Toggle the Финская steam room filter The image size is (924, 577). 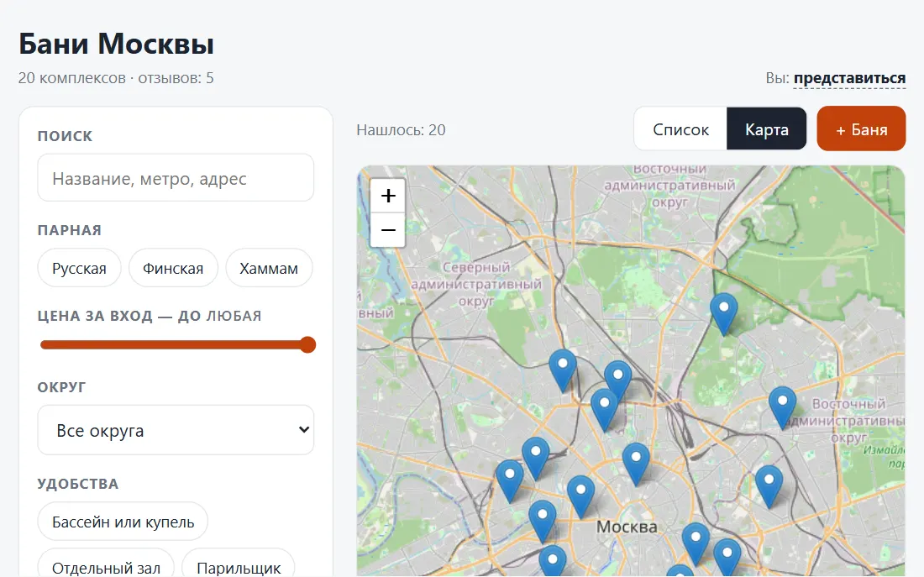(173, 269)
